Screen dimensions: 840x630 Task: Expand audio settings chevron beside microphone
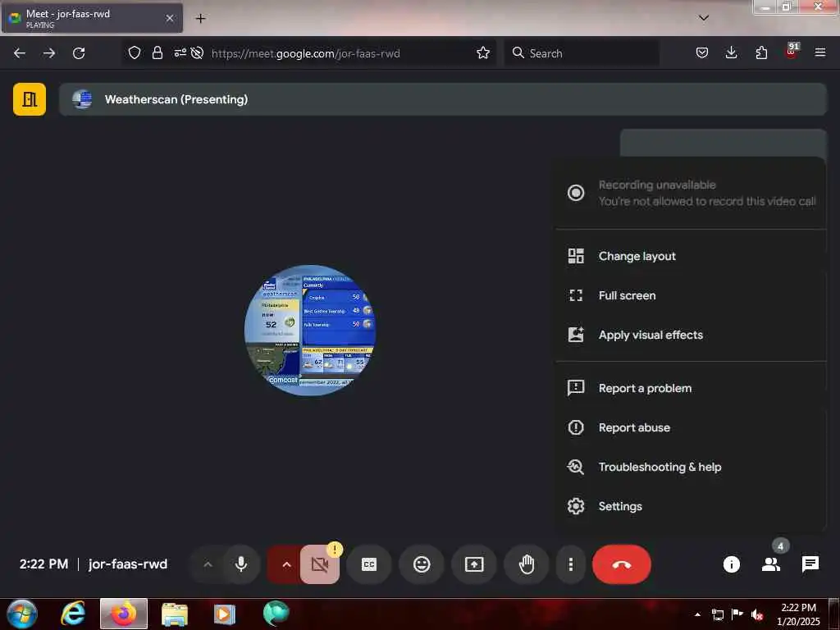(x=208, y=564)
